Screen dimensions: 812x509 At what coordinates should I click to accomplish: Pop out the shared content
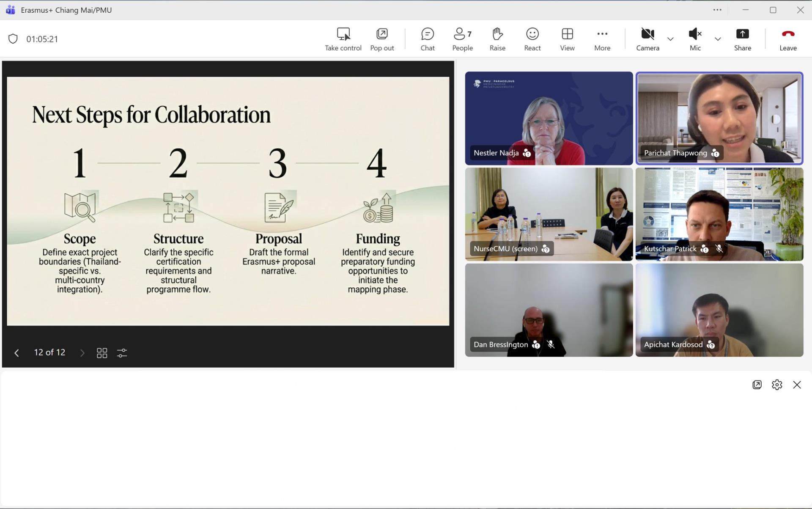pos(382,39)
